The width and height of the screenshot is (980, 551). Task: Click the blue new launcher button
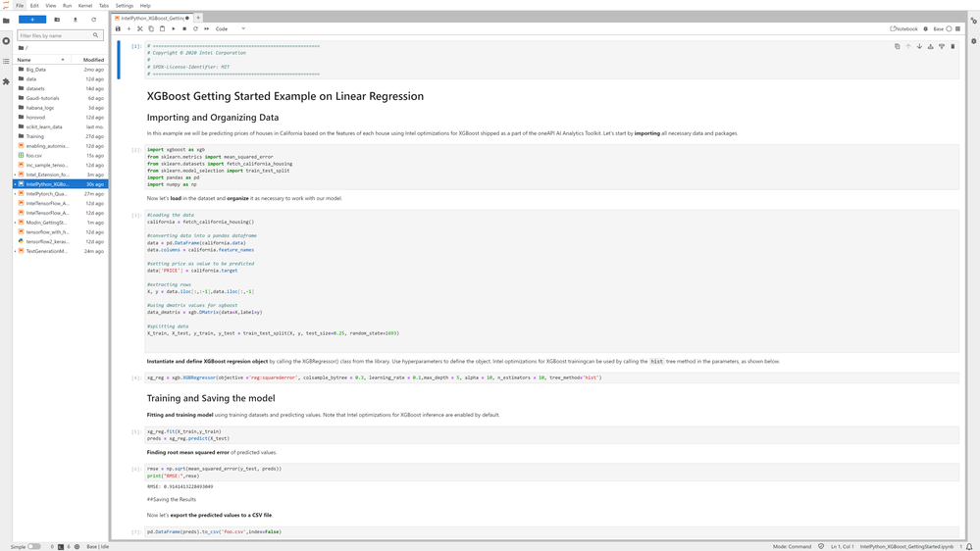[32, 20]
